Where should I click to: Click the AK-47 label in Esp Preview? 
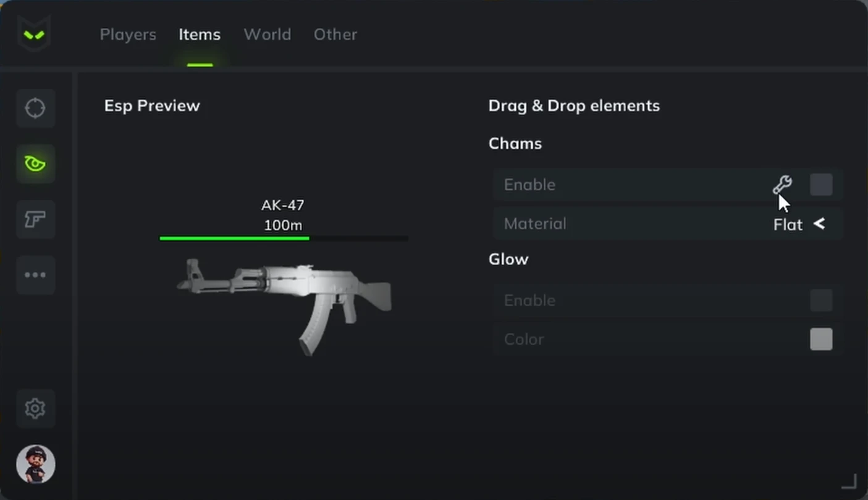tap(283, 205)
